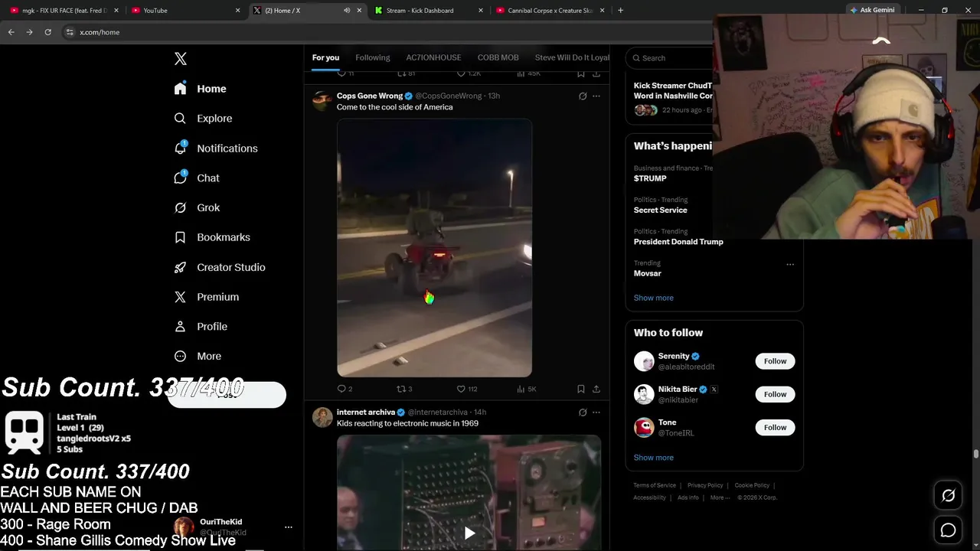The height and width of the screenshot is (551, 980).
Task: Switch to For you tab
Action: coord(325,58)
